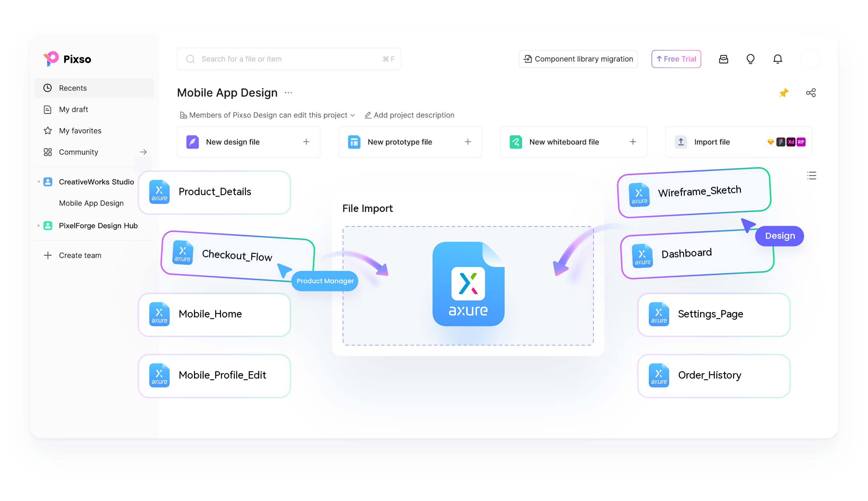Screen dimensions: 868x501
Task: Click the lightbulb tips icon
Action: click(750, 59)
